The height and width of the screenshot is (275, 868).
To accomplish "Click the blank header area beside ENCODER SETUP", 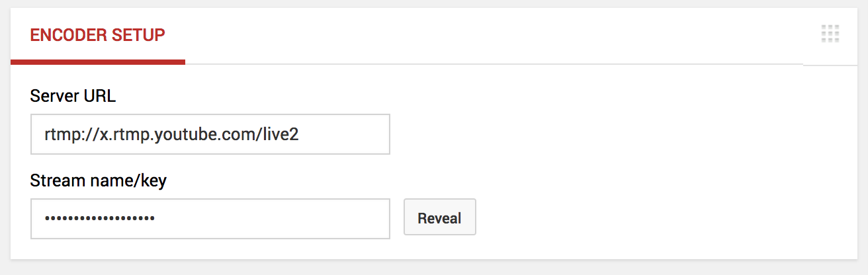I will (463, 36).
